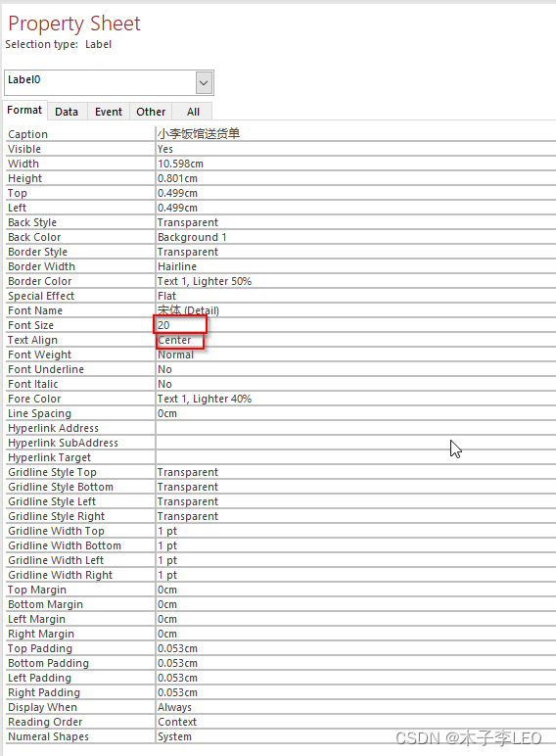556x756 pixels.
Task: Click the Width value 10.598cm
Action: (x=355, y=164)
